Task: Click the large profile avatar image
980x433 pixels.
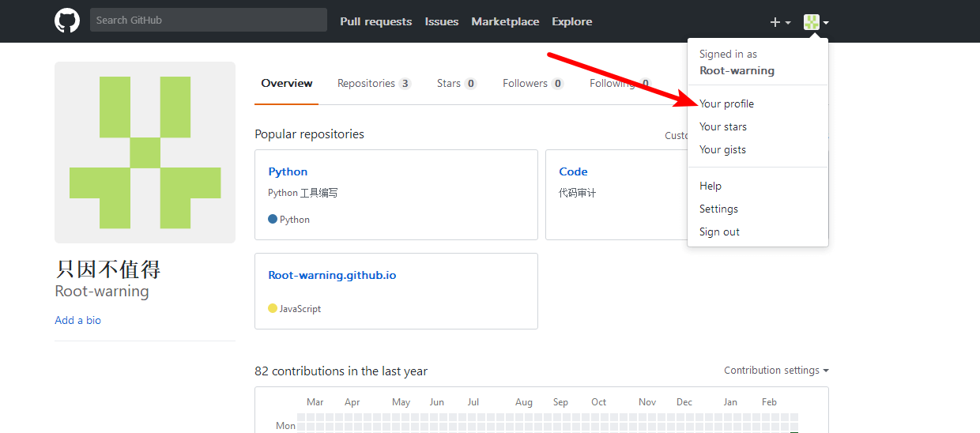Action: [145, 152]
